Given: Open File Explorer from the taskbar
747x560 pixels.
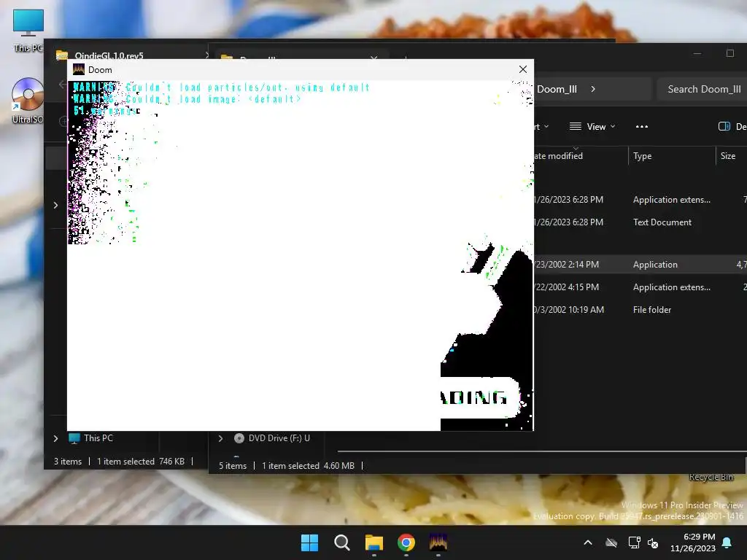Looking at the screenshot, I should pos(374,542).
